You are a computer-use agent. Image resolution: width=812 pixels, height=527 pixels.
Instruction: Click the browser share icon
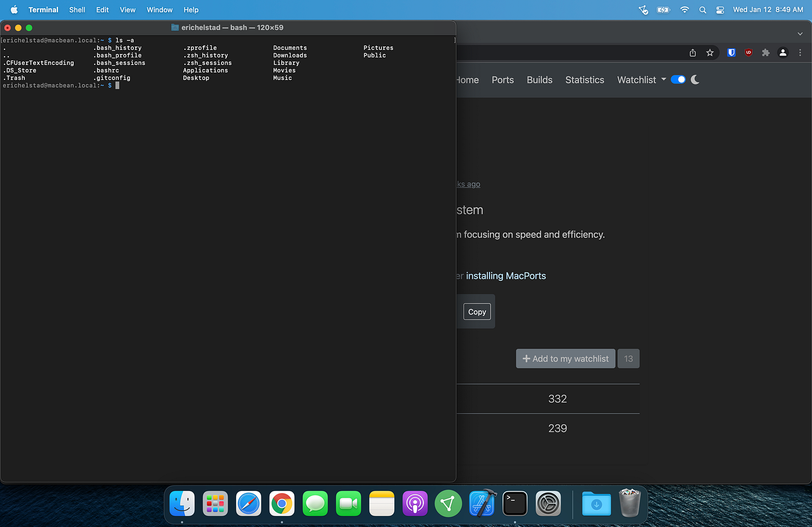tap(693, 53)
